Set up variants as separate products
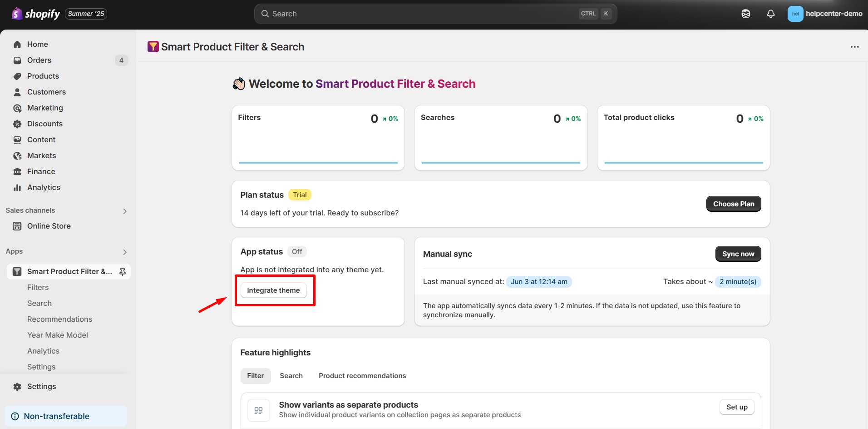 click(736, 407)
